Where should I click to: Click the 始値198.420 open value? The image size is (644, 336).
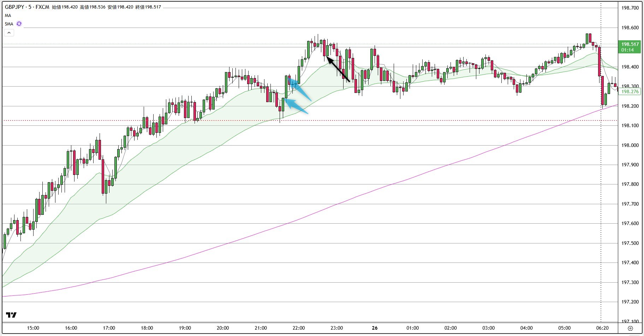click(x=65, y=7)
